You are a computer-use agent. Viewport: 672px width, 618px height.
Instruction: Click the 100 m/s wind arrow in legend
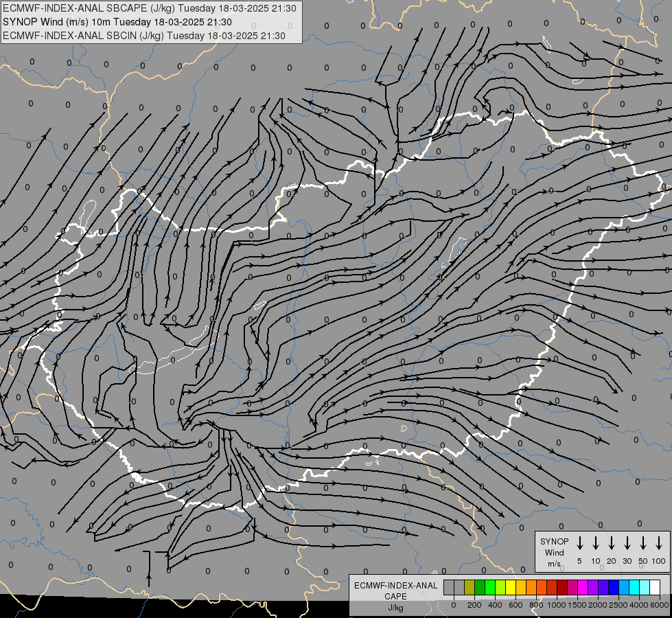pos(659,543)
